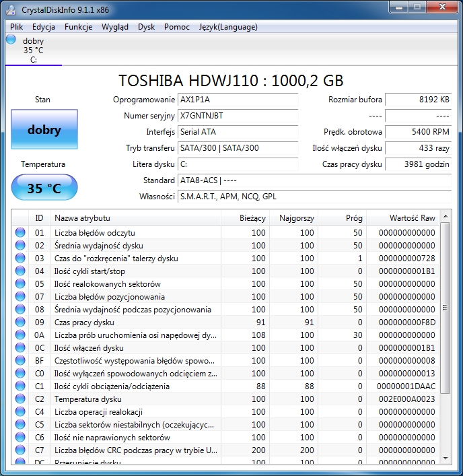Click status orb of attribute C4 row
Screen dimensions: 463x476
point(20,411)
